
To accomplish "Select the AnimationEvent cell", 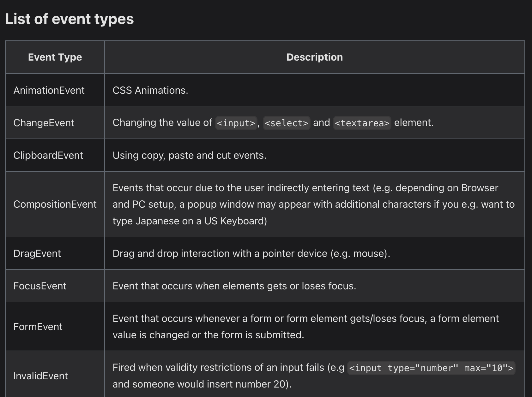I will click(55, 90).
